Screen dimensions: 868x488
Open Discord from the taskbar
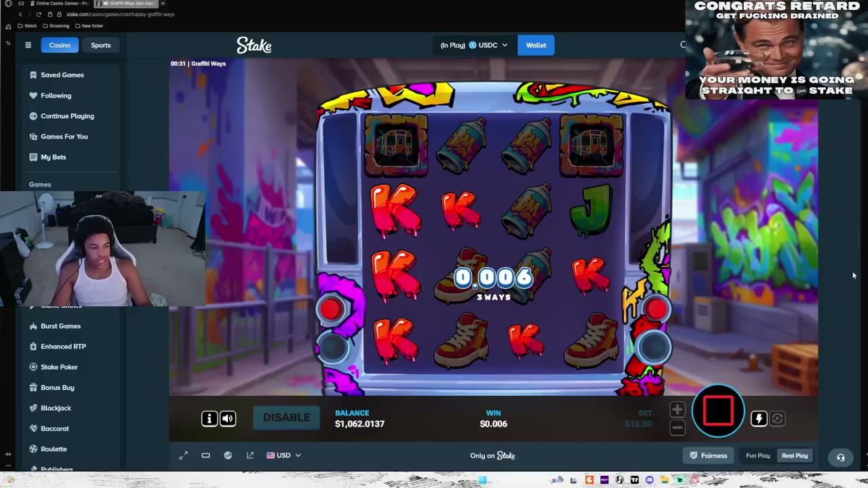coord(650,481)
